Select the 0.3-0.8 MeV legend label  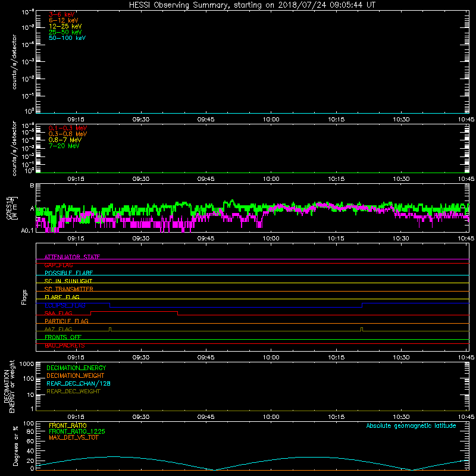(68, 134)
